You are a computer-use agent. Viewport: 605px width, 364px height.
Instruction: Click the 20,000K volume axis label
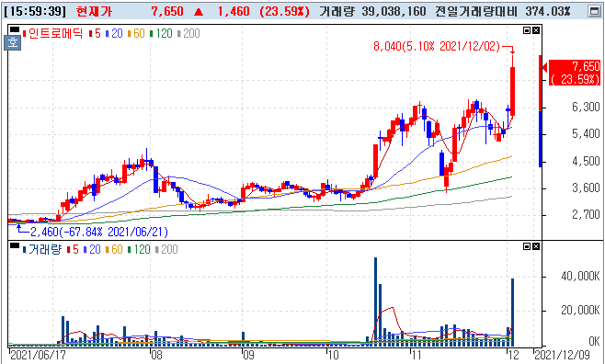point(581,311)
